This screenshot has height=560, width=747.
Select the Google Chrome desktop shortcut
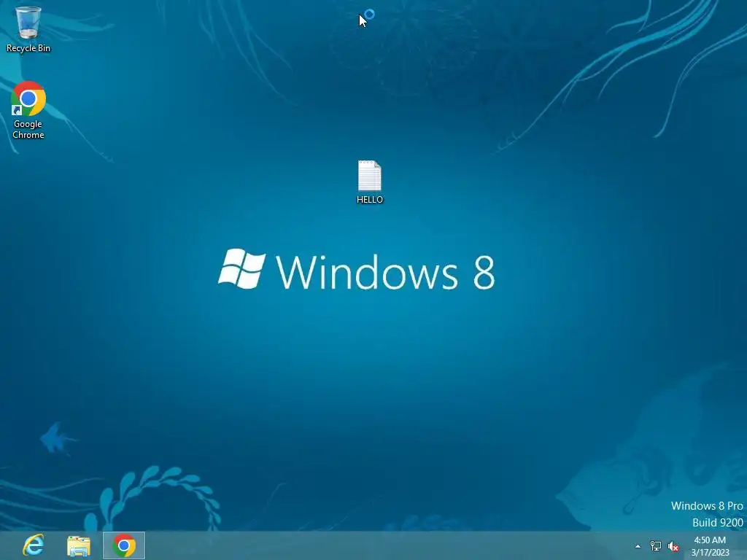[28, 110]
